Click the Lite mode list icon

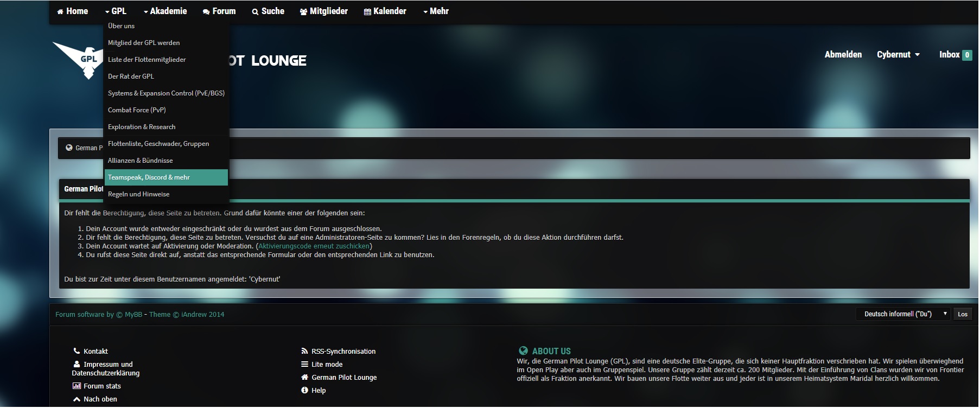[x=304, y=365]
